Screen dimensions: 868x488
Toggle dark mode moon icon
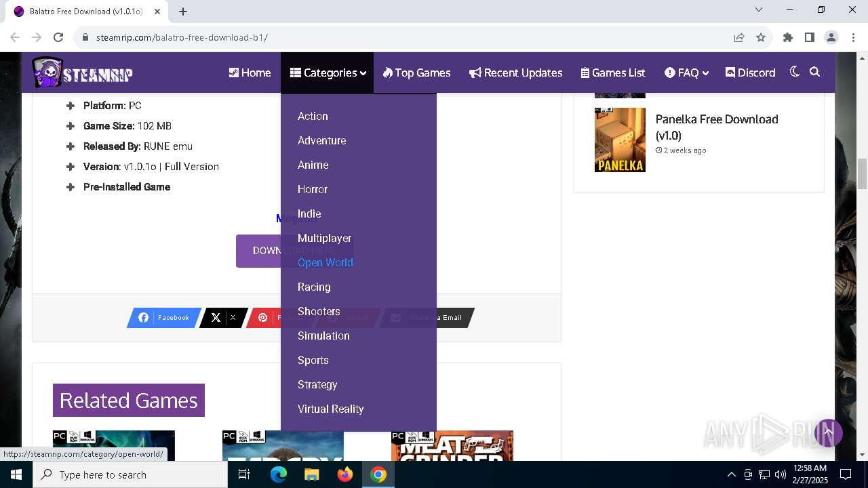tap(795, 72)
